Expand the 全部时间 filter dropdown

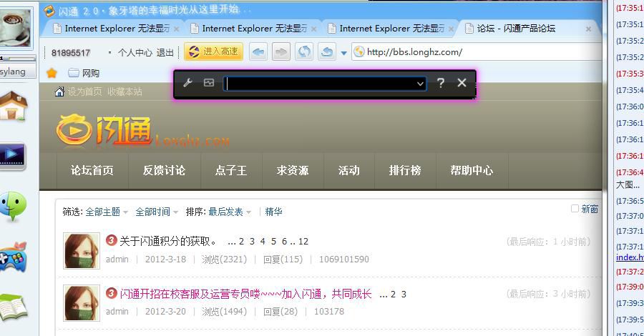[x=157, y=212]
